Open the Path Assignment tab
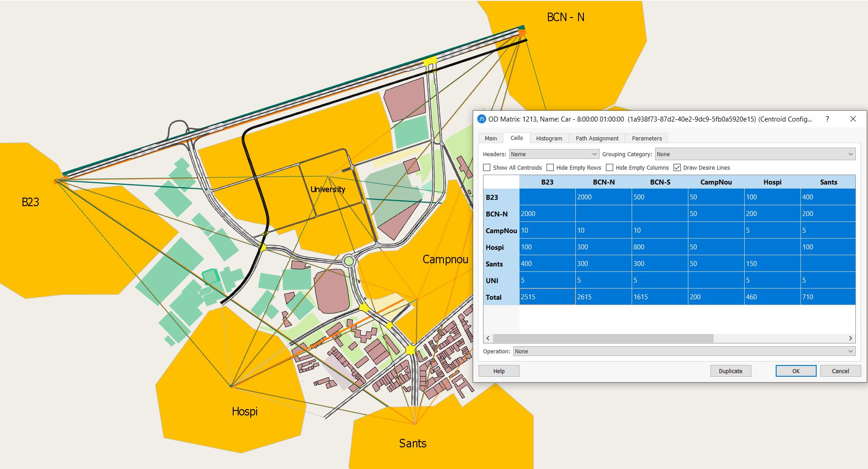Image resolution: width=868 pixels, height=469 pixels. pos(597,138)
